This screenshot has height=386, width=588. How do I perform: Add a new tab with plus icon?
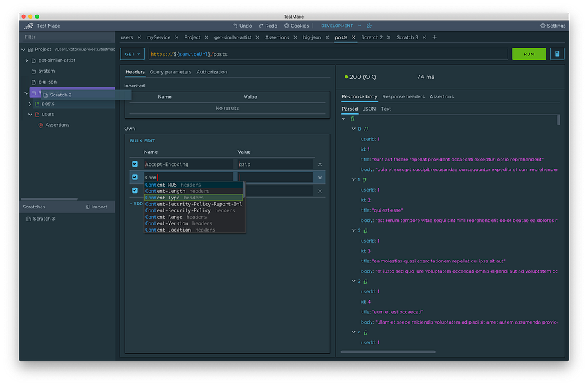(x=435, y=37)
